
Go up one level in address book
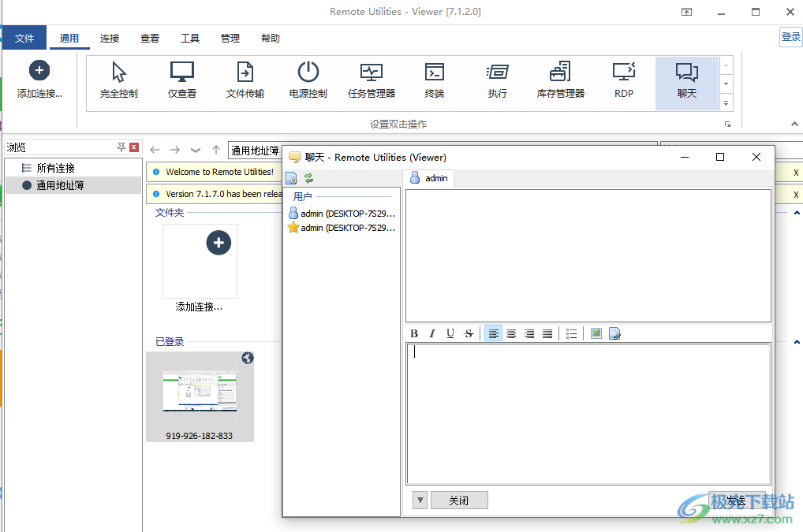216,150
